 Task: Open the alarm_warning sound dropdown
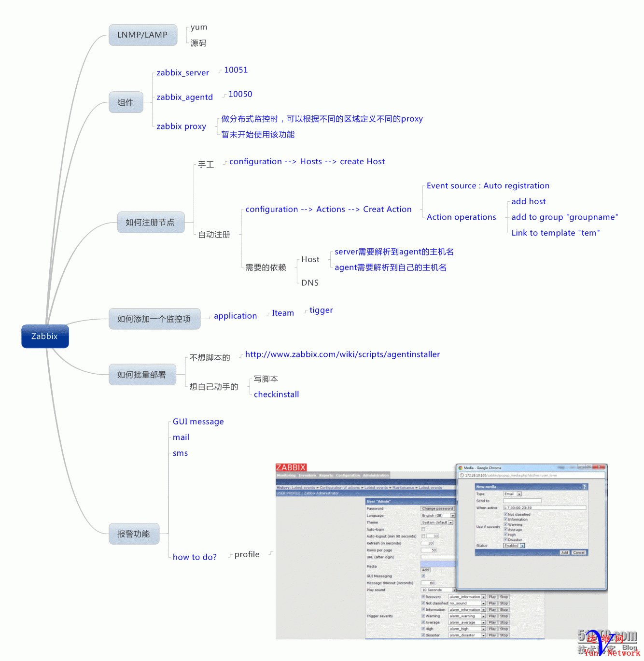(467, 616)
